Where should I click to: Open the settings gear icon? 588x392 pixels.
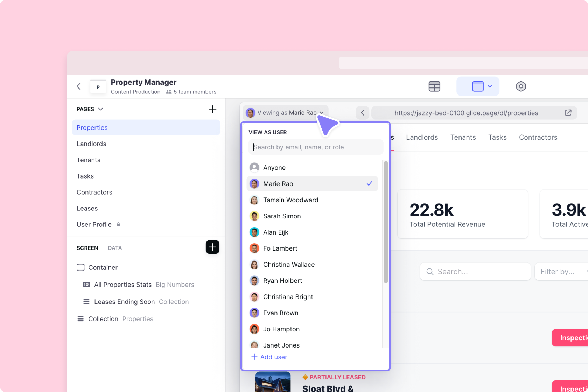coord(520,86)
